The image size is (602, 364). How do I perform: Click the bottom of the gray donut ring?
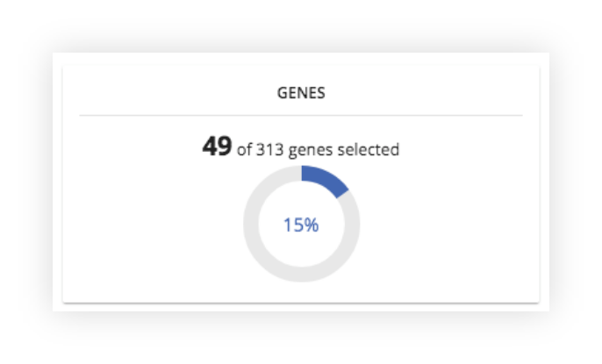click(x=301, y=275)
